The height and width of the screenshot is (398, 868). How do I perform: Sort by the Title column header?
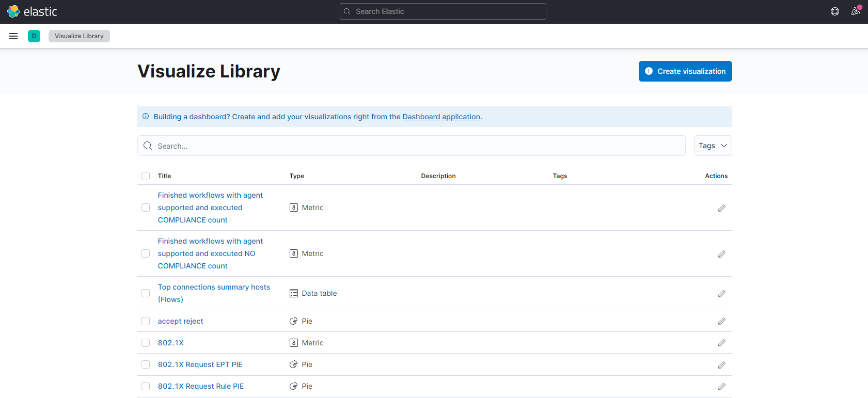pyautogui.click(x=164, y=176)
